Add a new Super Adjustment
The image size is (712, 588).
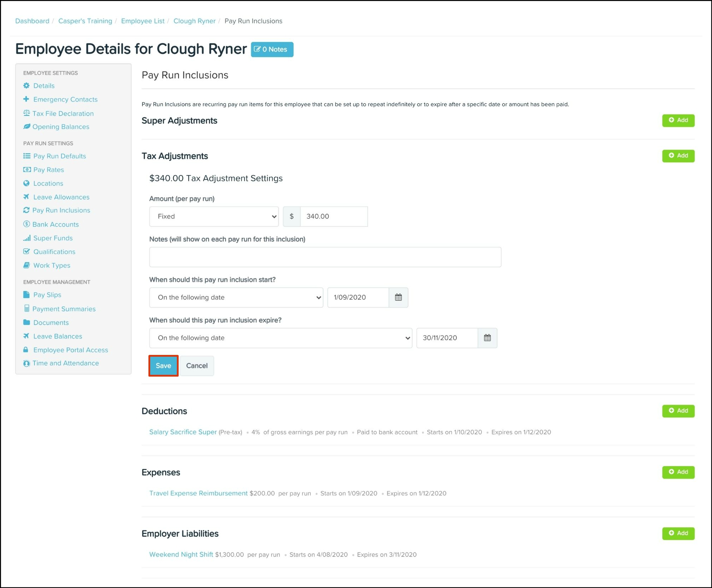(678, 120)
